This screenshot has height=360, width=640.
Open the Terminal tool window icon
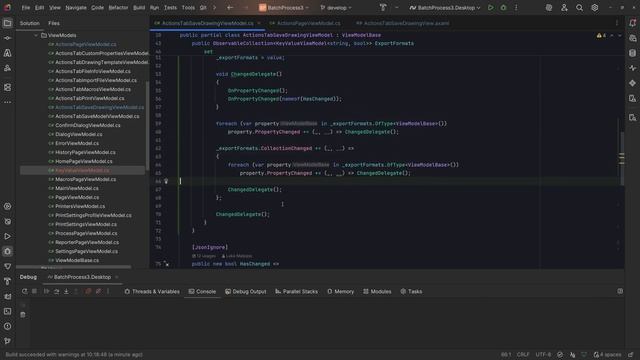7,311
